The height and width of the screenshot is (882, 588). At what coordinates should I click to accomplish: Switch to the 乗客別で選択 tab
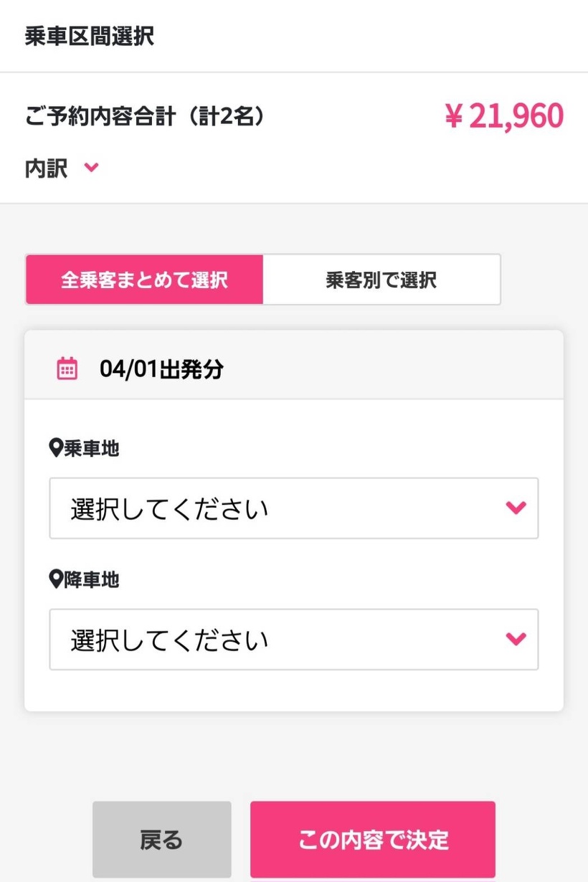381,279
